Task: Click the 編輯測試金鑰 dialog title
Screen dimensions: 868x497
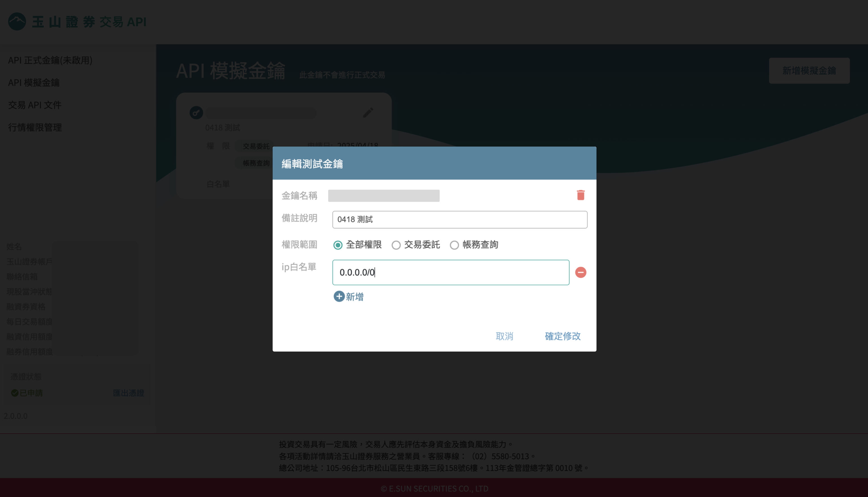Action: [312, 164]
